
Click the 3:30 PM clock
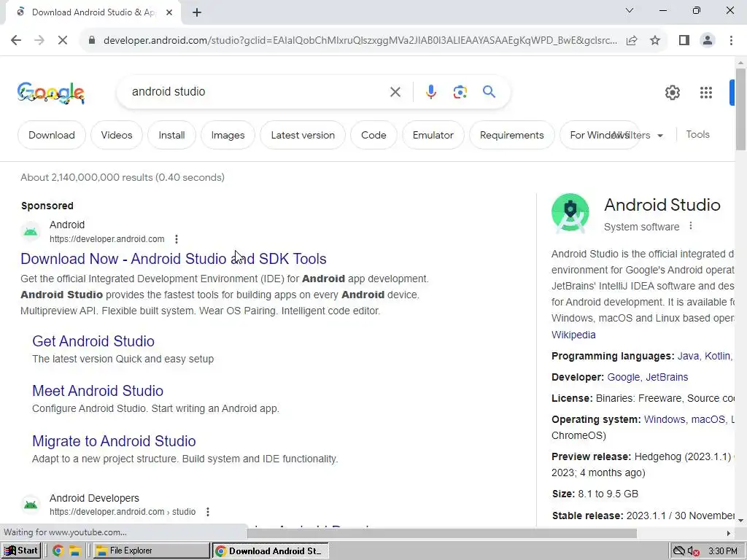point(723,551)
